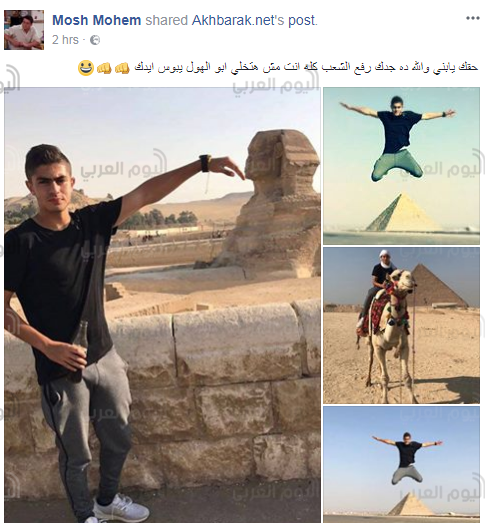Click the "2 hrs" timestamp
This screenshot has width=485, height=523.
65,40
